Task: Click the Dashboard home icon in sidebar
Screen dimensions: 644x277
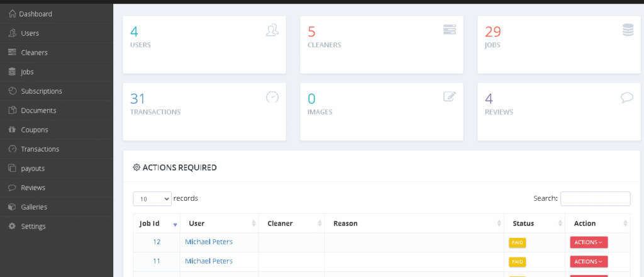Action: [13, 14]
